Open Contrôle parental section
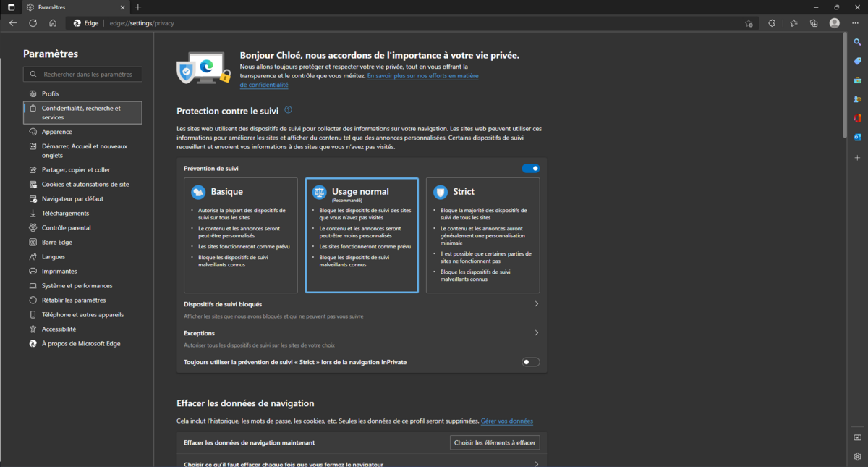This screenshot has width=868, height=467. coord(82,227)
